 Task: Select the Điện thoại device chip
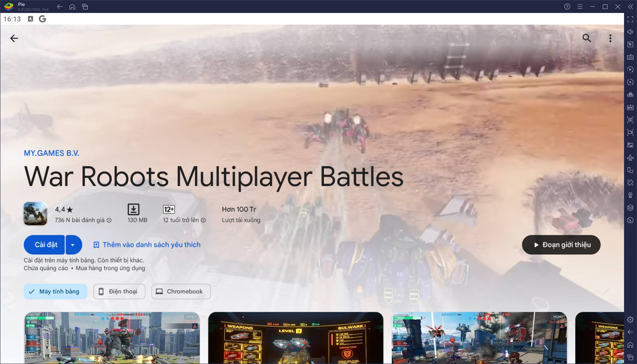[x=119, y=291]
